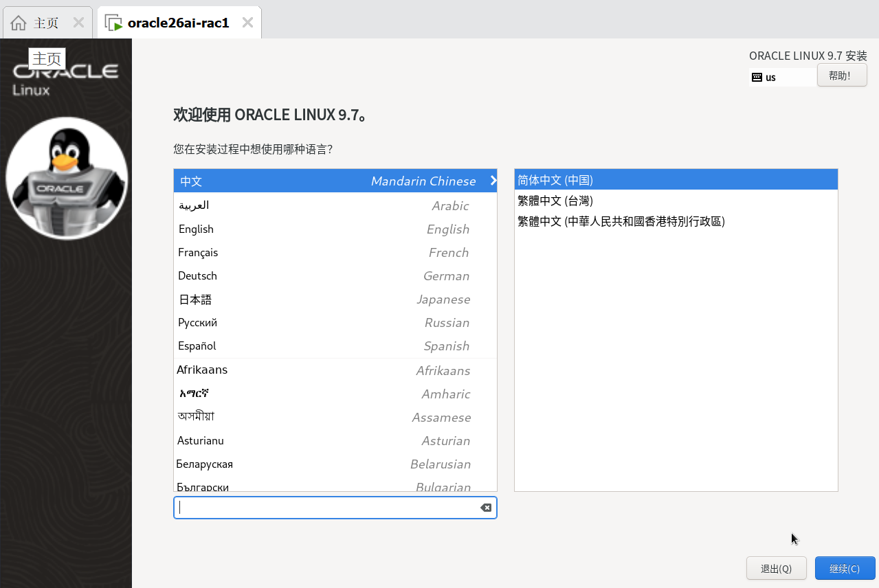879x588 pixels.
Task: Select 中文 Mandarin Chinese language
Action: click(x=335, y=181)
